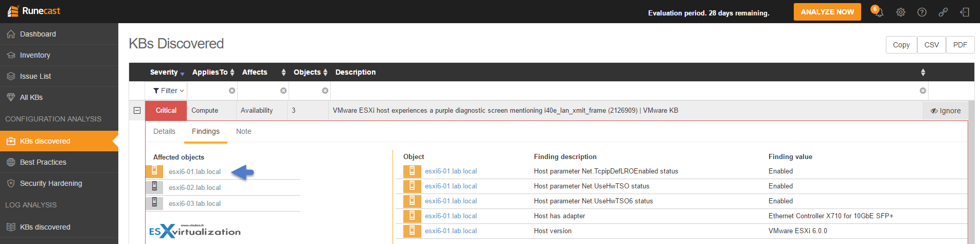
Task: Open the Note tab
Action: click(244, 131)
